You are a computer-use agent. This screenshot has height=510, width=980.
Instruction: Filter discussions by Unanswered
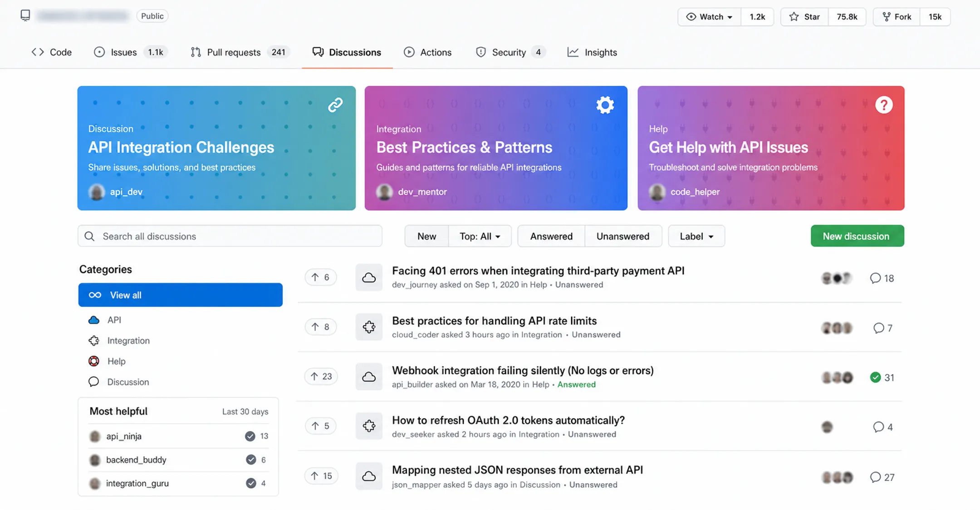pyautogui.click(x=623, y=236)
